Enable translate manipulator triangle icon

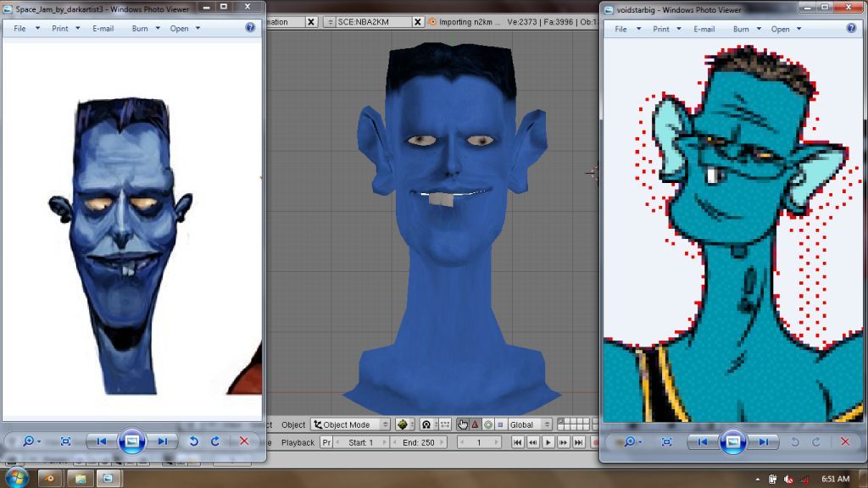point(475,424)
